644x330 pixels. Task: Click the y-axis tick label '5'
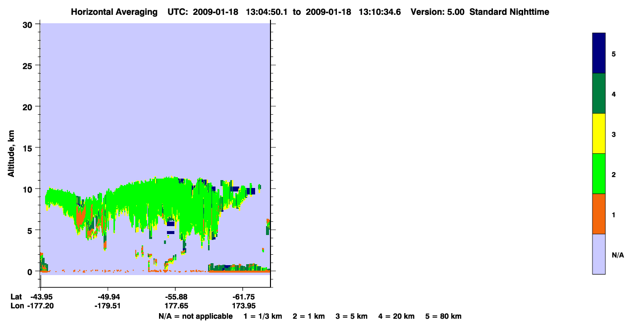[31, 230]
